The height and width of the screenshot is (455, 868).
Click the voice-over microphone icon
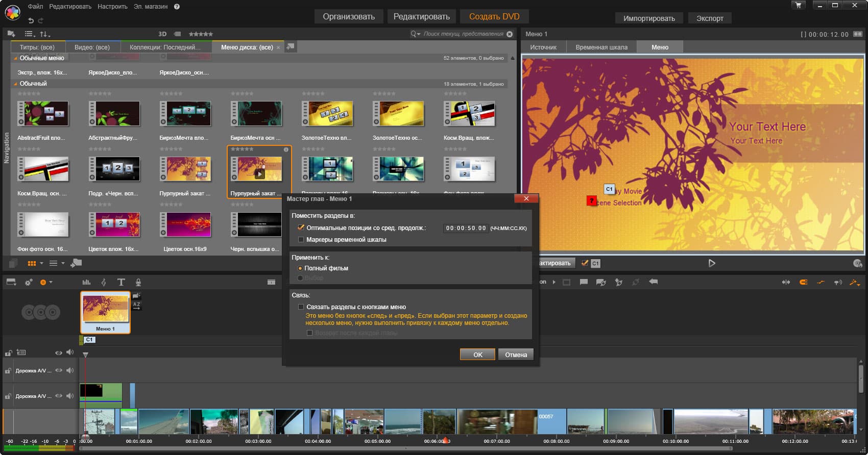tap(138, 282)
